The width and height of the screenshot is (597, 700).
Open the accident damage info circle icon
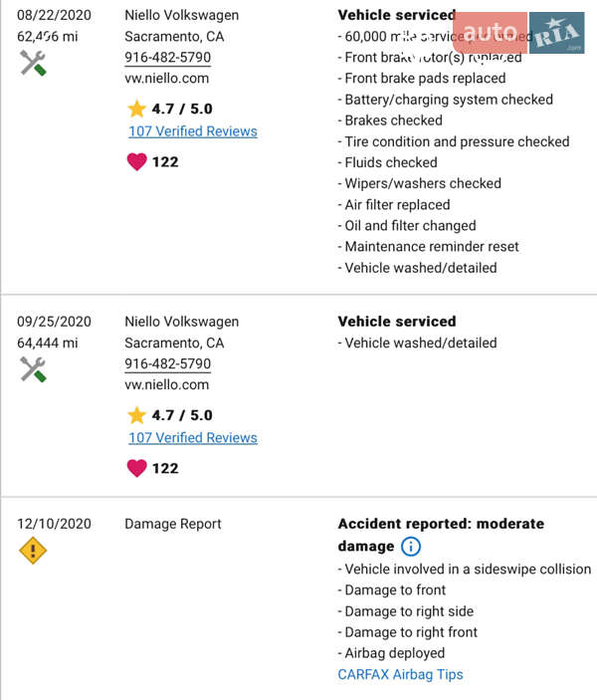(411, 547)
